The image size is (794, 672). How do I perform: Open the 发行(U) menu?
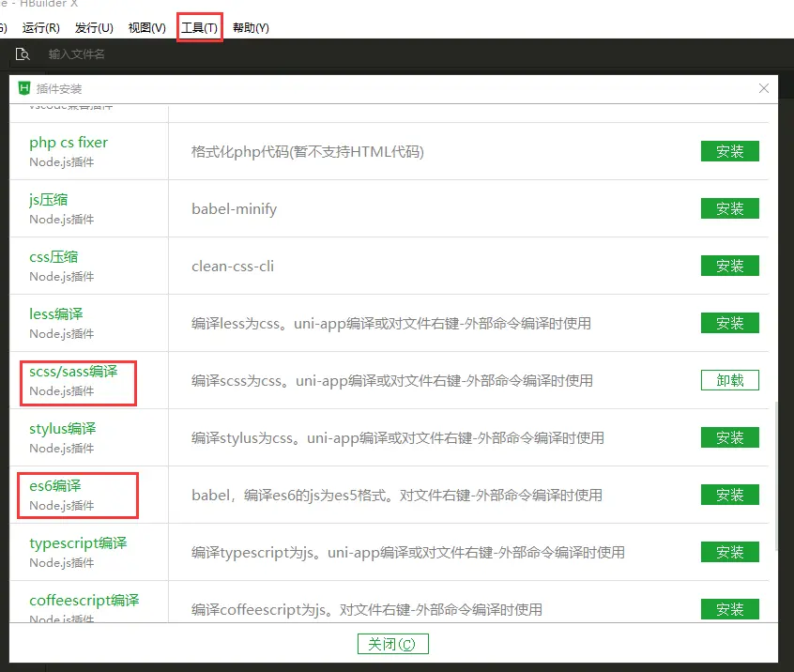(94, 28)
